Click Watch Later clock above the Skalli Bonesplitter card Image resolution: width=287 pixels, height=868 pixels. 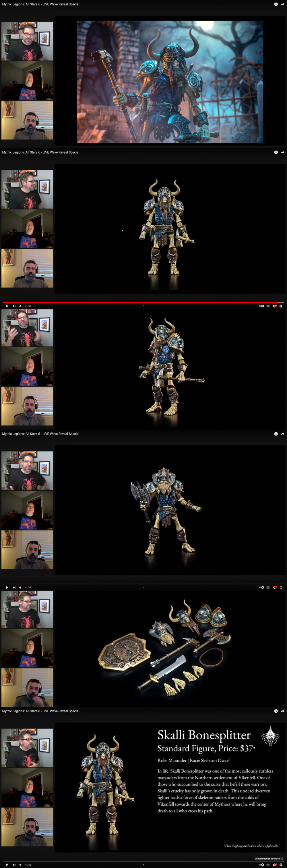276,711
